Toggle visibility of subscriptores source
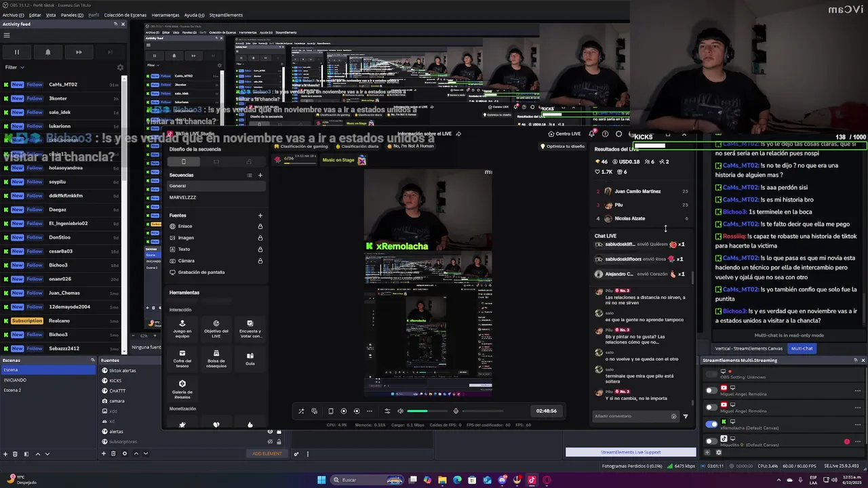The height and width of the screenshot is (488, 868). 270,441
